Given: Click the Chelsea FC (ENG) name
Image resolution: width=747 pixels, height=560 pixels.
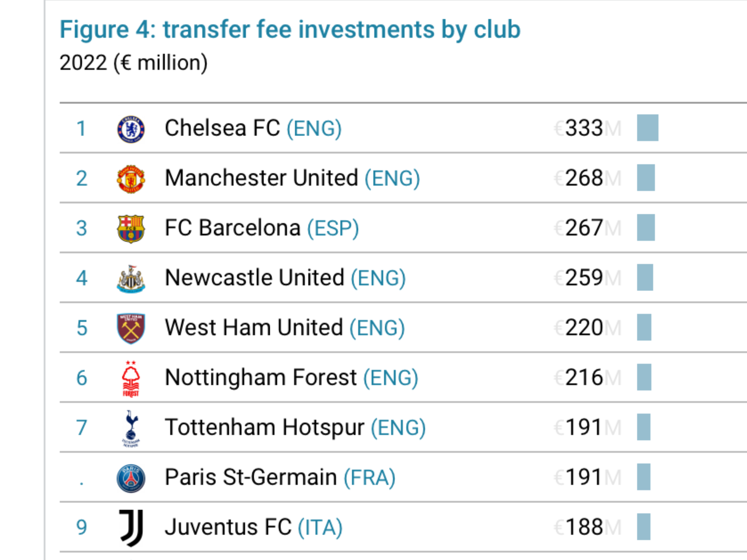Looking at the screenshot, I should click(x=253, y=128).
